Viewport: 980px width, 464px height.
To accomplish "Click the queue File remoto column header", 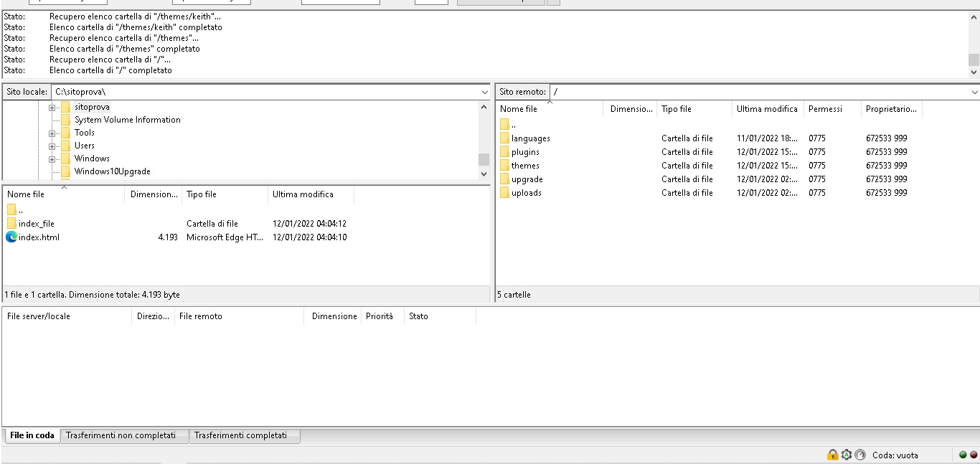I will (239, 316).
